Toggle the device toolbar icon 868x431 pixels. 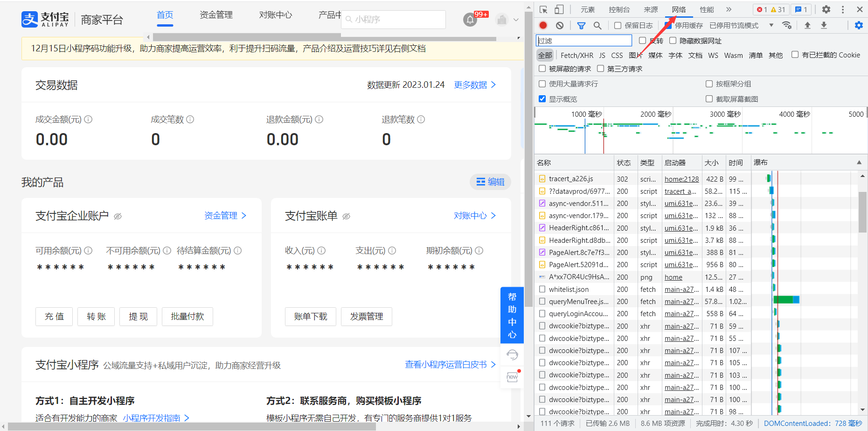[x=559, y=9]
